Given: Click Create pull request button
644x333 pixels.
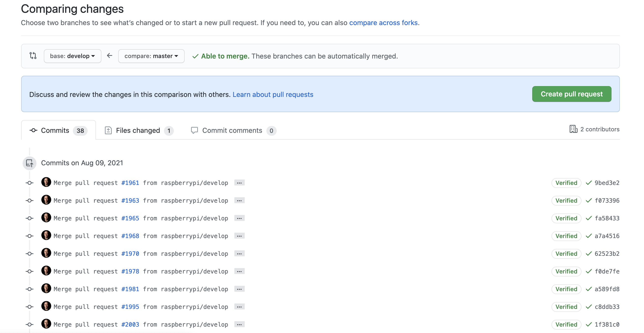Looking at the screenshot, I should coord(571,94).
